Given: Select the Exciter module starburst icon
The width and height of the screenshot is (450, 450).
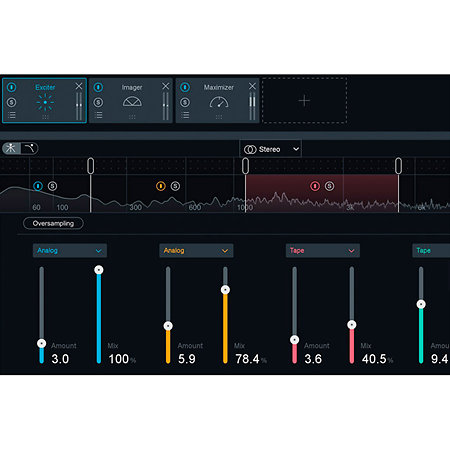Looking at the screenshot, I should pos(45,102).
